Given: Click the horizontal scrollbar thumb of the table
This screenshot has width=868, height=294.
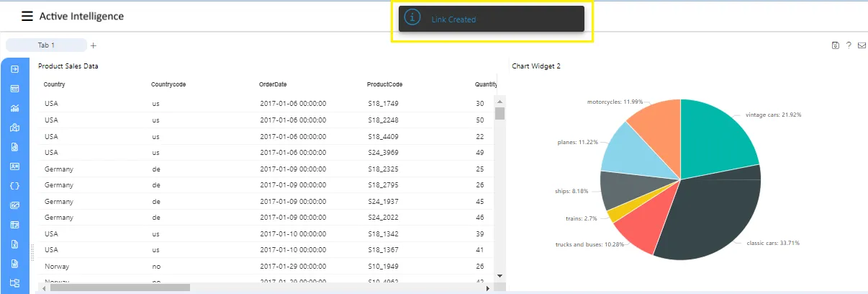Looking at the screenshot, I should [119, 288].
